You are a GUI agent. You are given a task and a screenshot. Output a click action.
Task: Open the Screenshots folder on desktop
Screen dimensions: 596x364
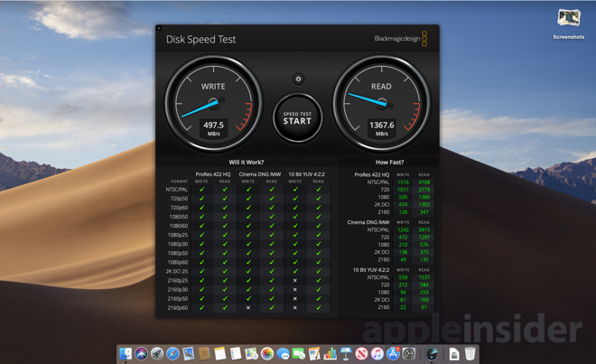[569, 19]
